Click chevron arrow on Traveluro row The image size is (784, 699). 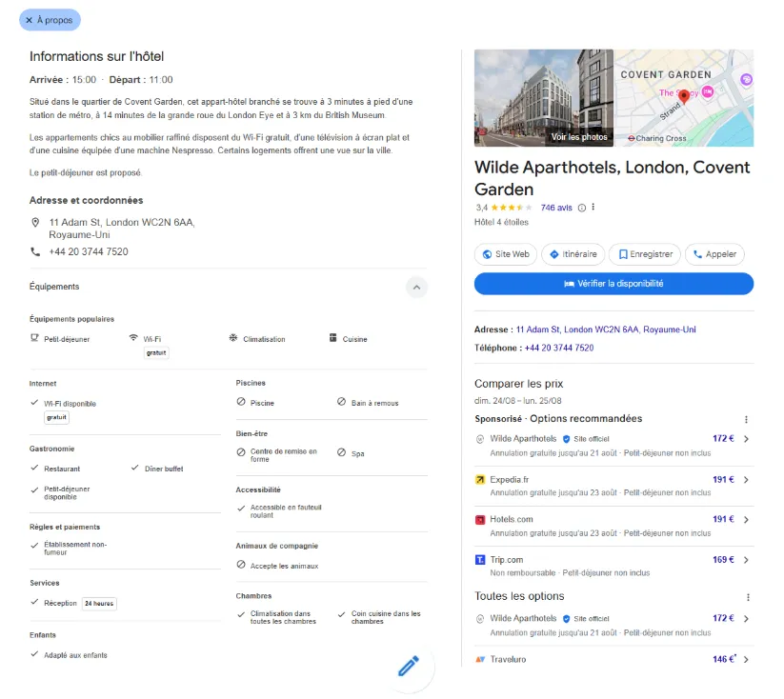(746, 660)
